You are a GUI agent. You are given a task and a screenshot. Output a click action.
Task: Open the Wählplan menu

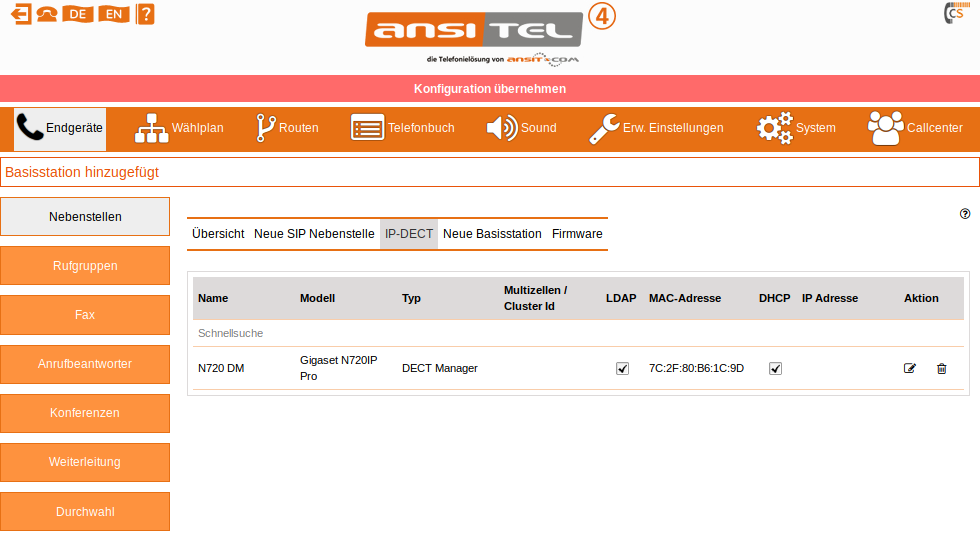pyautogui.click(x=180, y=128)
